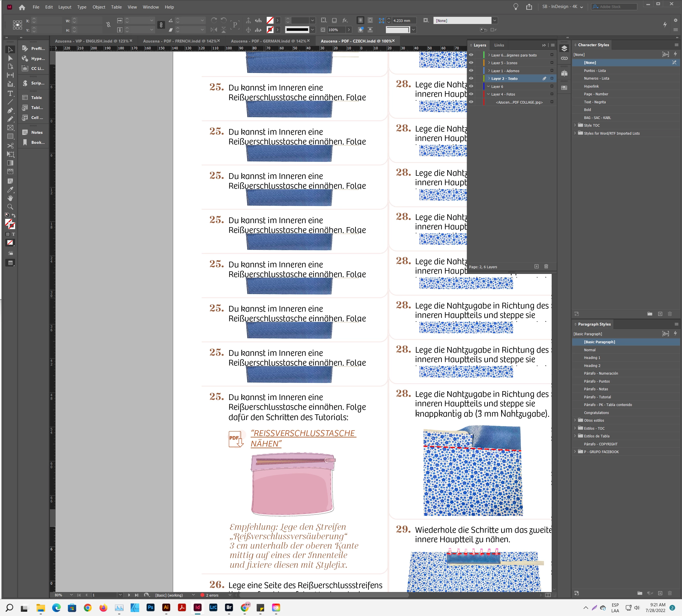Open the Object menu
Image resolution: width=682 pixels, height=616 pixels.
[99, 7]
